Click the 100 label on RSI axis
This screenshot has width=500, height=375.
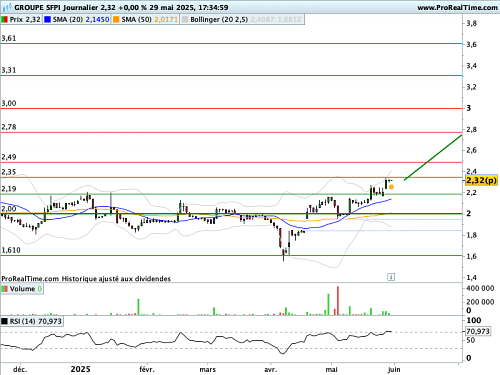474,320
